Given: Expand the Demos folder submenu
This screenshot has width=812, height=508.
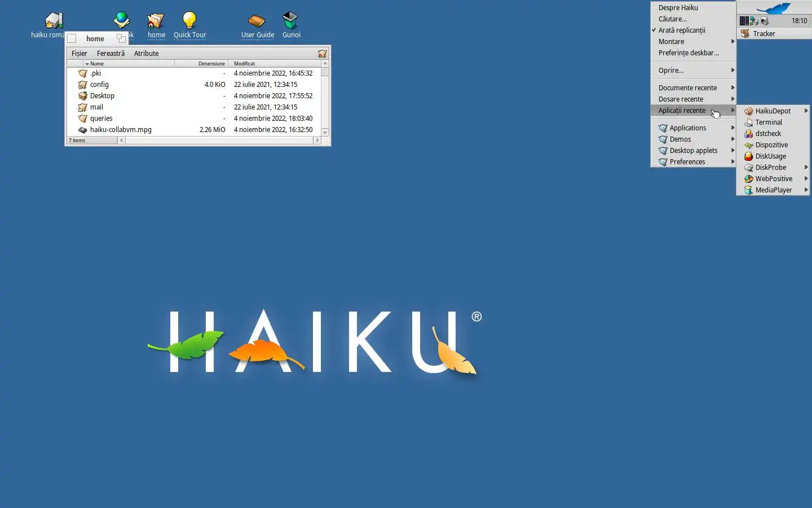Looking at the screenshot, I should pos(693,139).
